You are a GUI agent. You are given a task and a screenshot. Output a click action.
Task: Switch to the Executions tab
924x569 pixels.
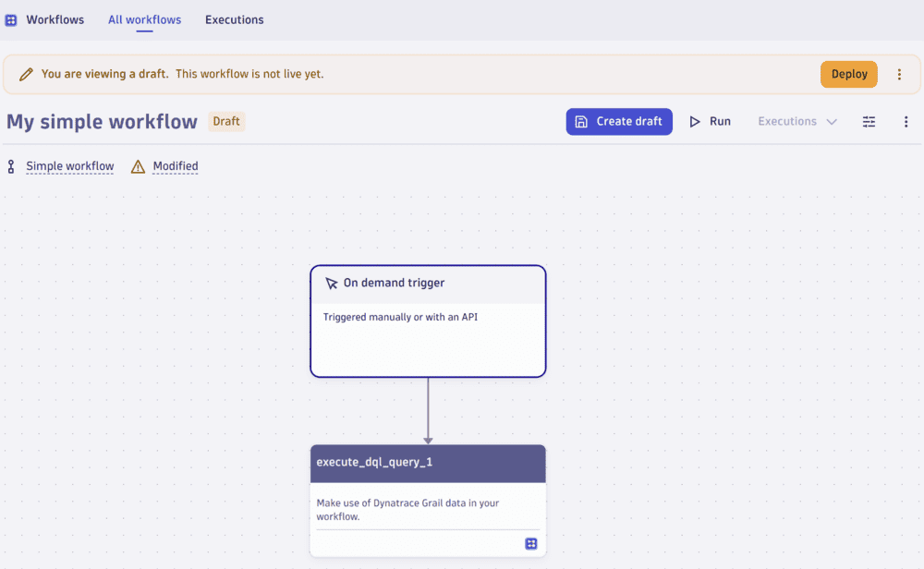click(234, 19)
